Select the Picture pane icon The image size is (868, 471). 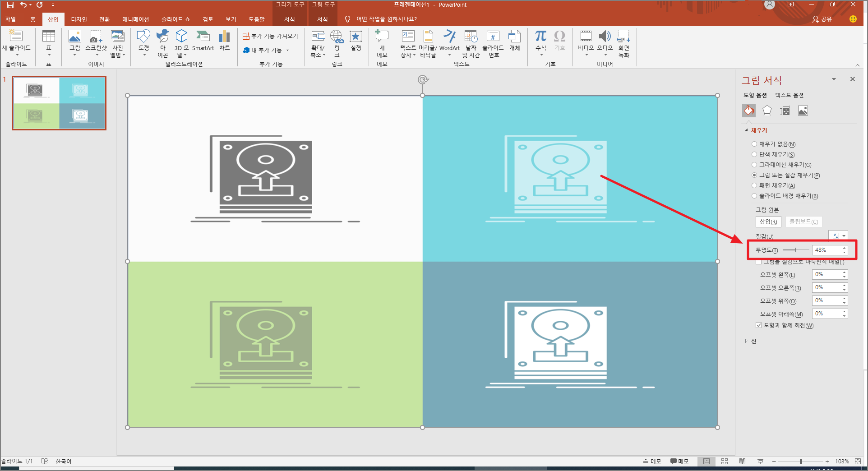(803, 111)
